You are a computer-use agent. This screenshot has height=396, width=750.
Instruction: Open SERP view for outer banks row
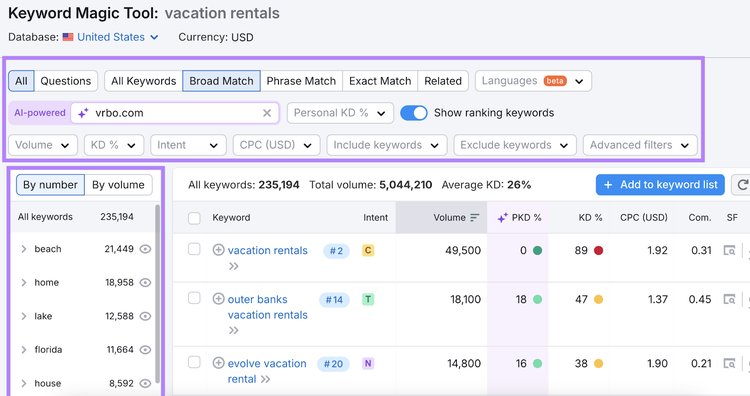[x=729, y=299]
